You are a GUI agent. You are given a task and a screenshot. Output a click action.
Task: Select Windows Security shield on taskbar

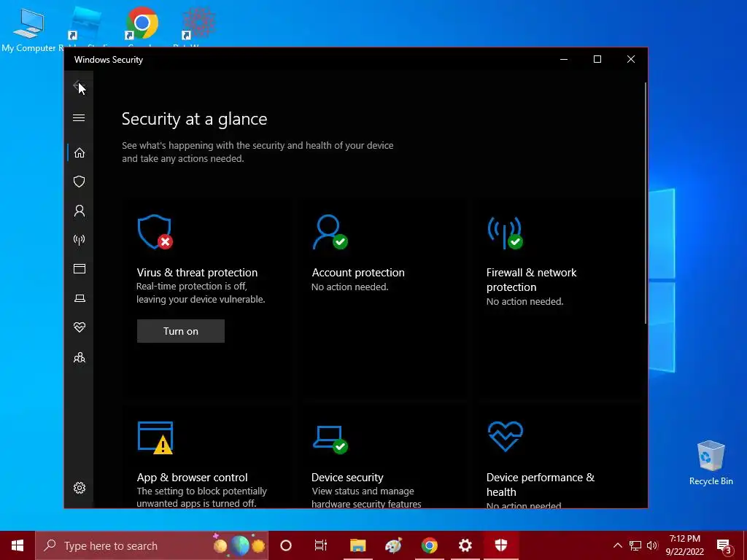pos(500,545)
